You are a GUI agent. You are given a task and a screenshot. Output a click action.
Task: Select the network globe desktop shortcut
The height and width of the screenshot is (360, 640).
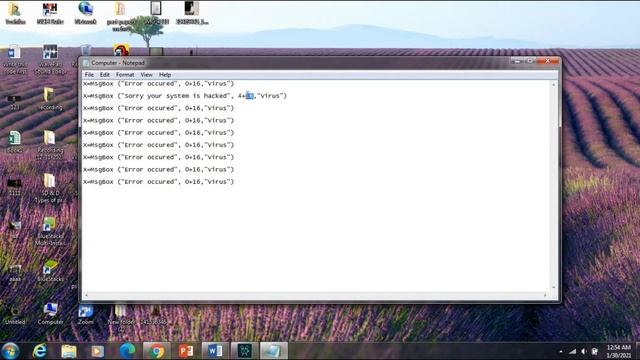pos(85,13)
